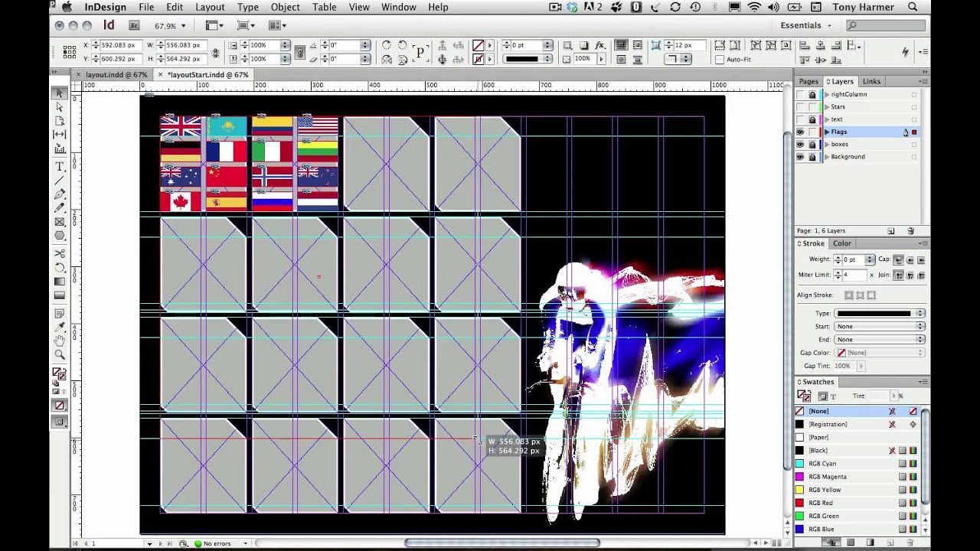Open the Apple menu

67,7
